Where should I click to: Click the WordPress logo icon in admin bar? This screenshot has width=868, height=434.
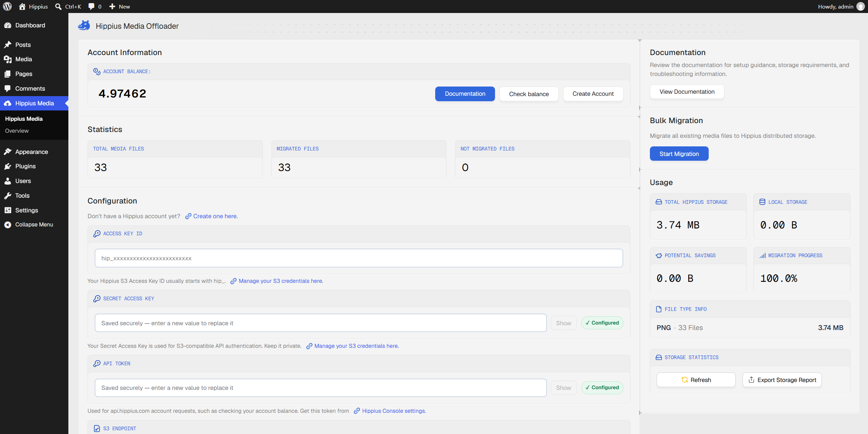coord(7,6)
